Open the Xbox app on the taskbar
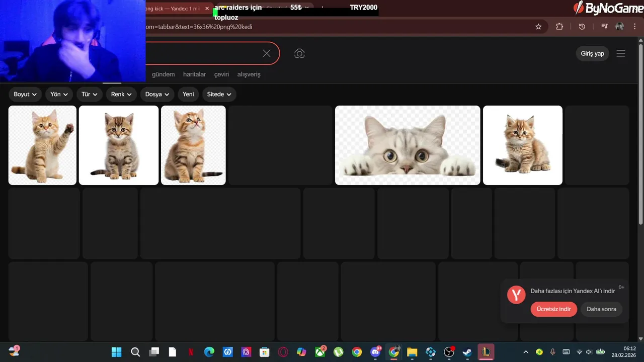Screen dimensions: 644x362 (x=320, y=352)
